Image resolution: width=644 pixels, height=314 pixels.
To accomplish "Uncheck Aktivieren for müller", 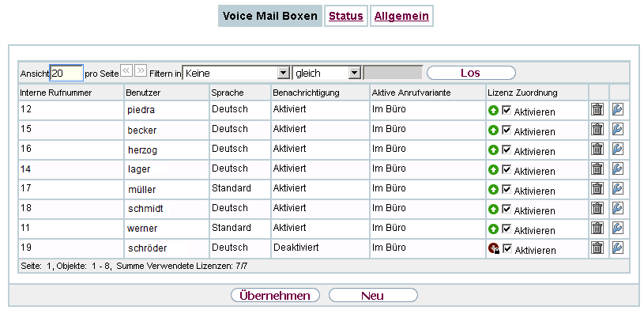I will coord(507,189).
